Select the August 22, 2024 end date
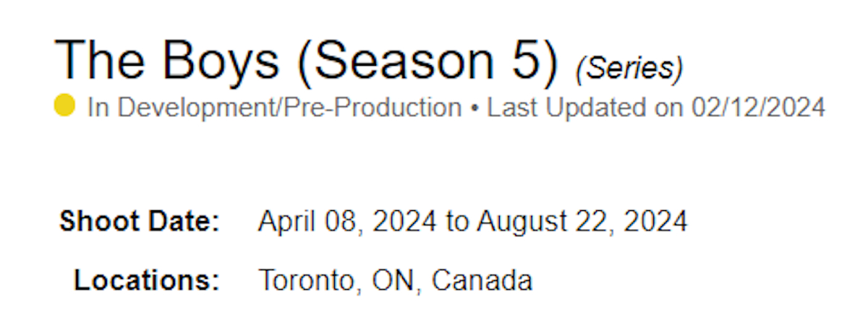The width and height of the screenshot is (868, 328). [582, 221]
